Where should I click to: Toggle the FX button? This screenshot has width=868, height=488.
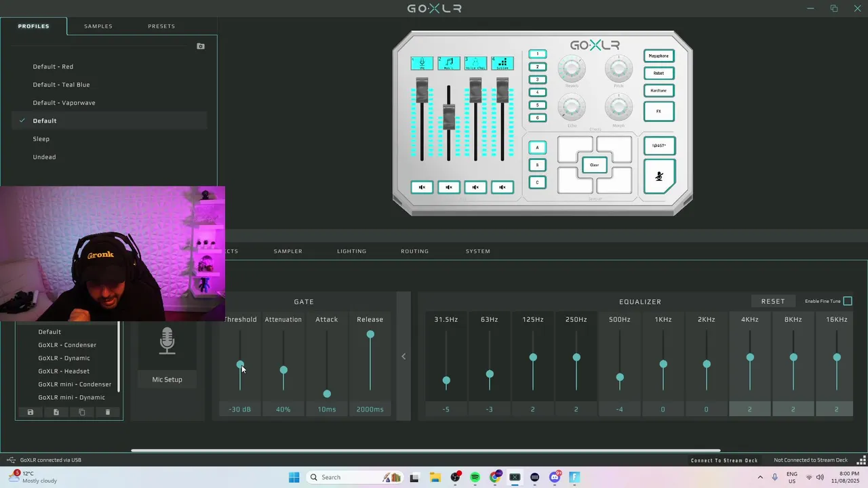click(x=658, y=111)
